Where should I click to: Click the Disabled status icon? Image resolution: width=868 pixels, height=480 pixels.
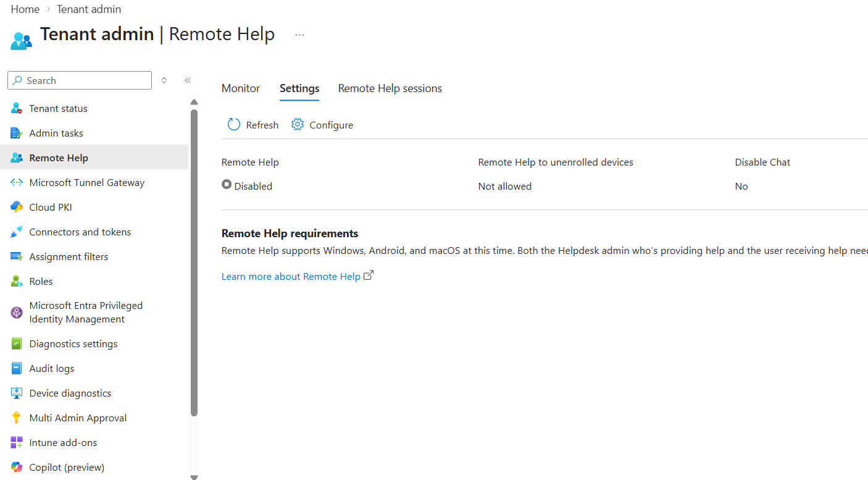point(227,184)
